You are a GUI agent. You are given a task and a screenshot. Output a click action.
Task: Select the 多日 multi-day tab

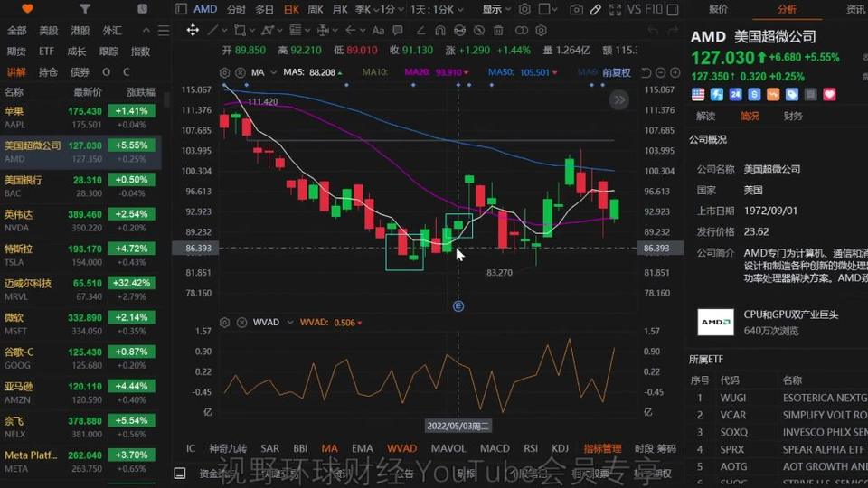click(x=265, y=9)
